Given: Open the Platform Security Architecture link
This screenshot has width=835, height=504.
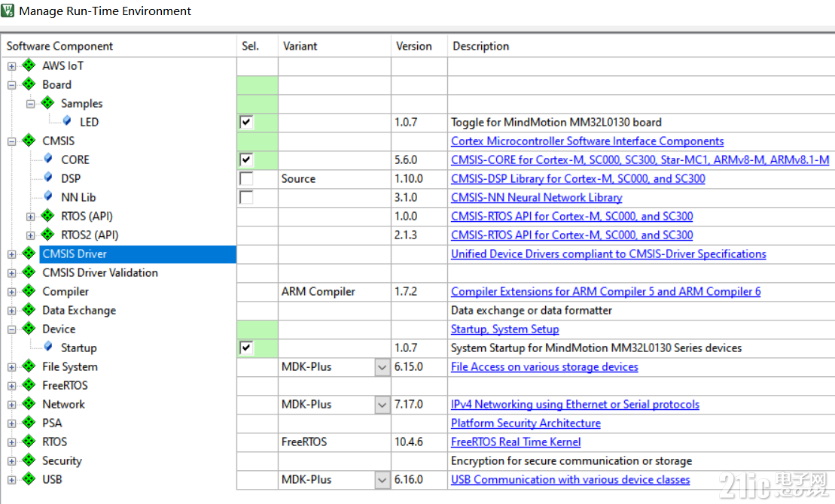Looking at the screenshot, I should [526, 423].
